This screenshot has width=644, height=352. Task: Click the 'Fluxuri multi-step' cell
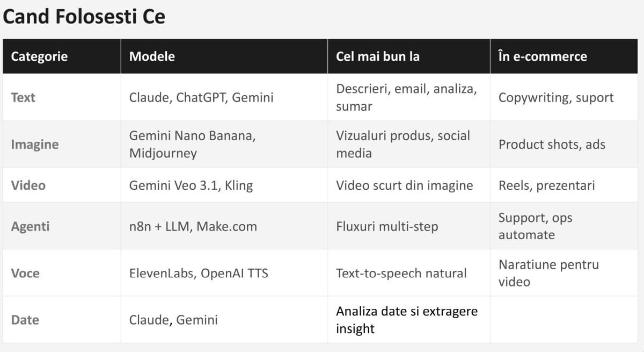coord(387,226)
